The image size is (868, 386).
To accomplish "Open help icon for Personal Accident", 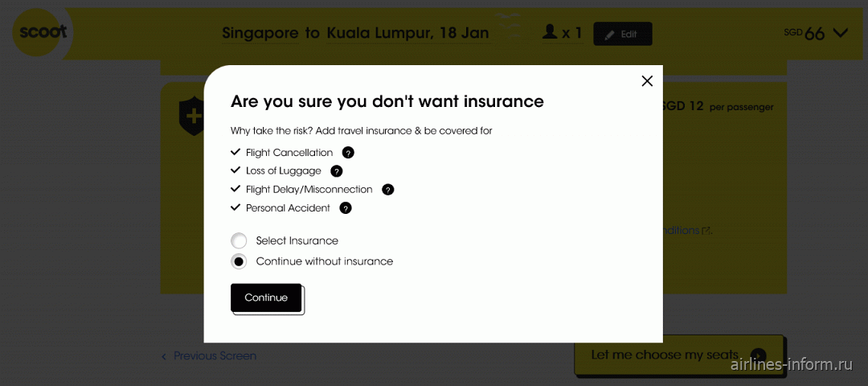I will 346,208.
